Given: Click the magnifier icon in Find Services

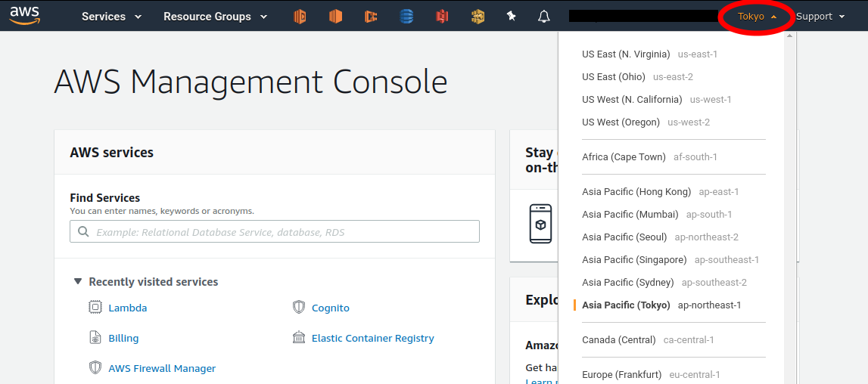Looking at the screenshot, I should (83, 232).
